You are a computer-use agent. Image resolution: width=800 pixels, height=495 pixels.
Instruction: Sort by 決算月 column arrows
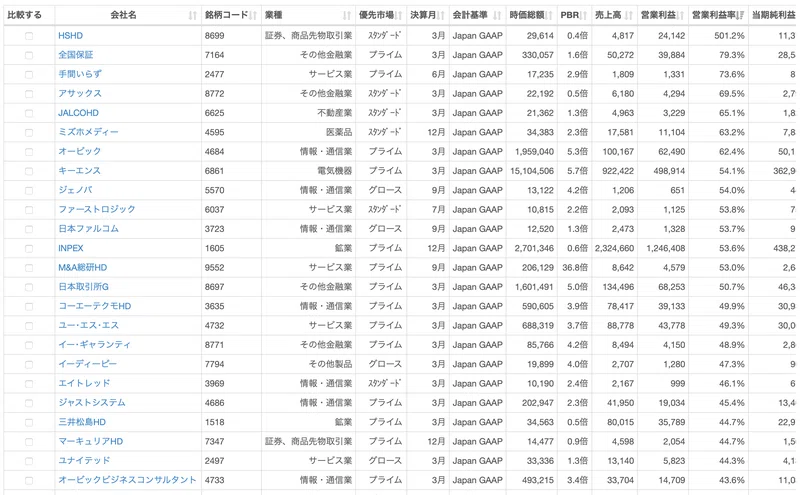tap(441, 15)
